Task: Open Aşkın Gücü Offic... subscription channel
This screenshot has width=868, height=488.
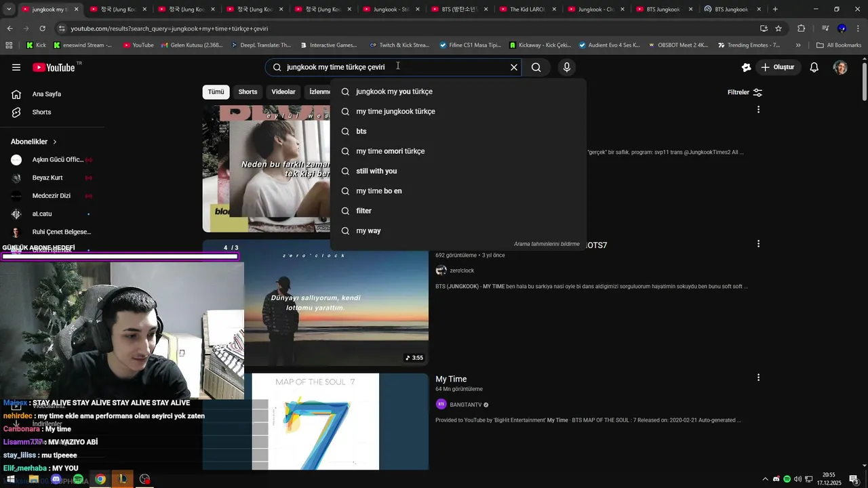Action: (x=52, y=160)
